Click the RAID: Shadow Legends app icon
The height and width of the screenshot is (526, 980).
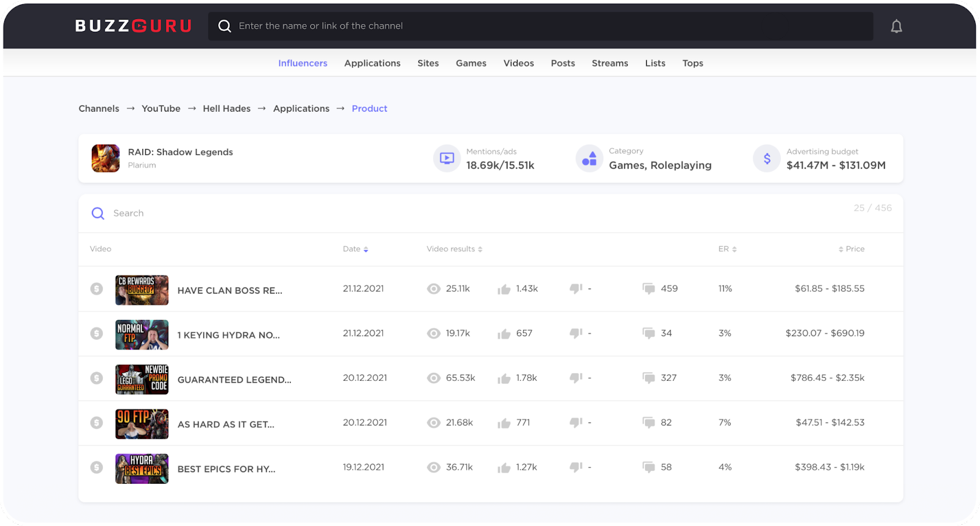pos(105,158)
